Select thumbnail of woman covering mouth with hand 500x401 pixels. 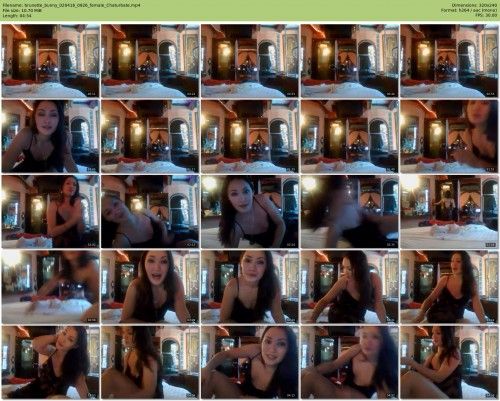(x=349, y=287)
